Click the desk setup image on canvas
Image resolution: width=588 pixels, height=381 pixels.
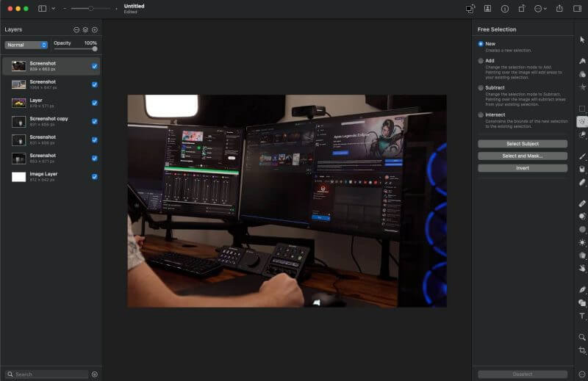click(287, 201)
